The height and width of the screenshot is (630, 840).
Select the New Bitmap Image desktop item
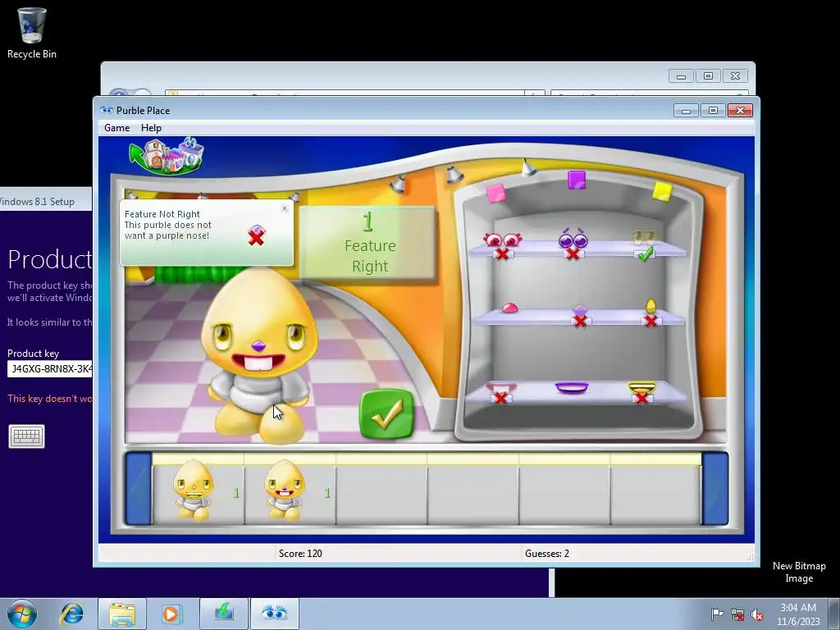[x=799, y=572]
